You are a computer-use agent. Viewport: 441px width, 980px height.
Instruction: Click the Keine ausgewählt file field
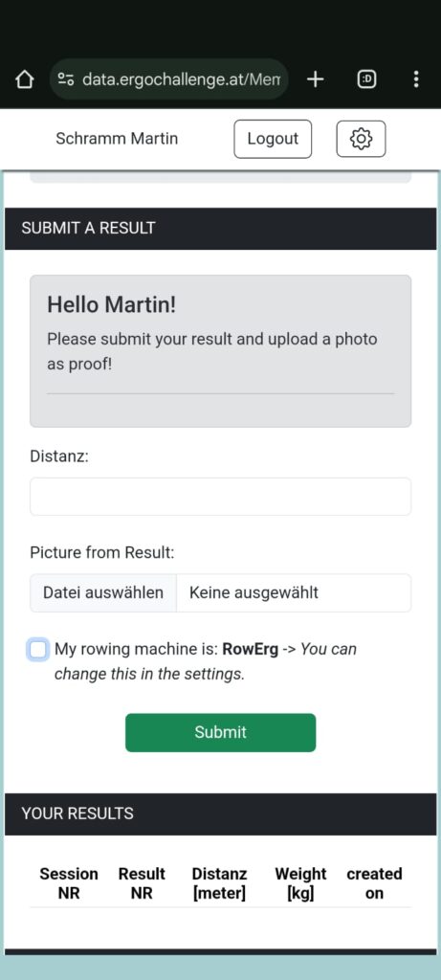pyautogui.click(x=294, y=592)
